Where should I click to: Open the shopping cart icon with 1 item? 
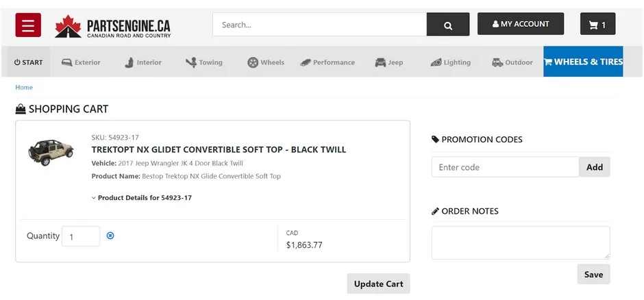(x=597, y=25)
